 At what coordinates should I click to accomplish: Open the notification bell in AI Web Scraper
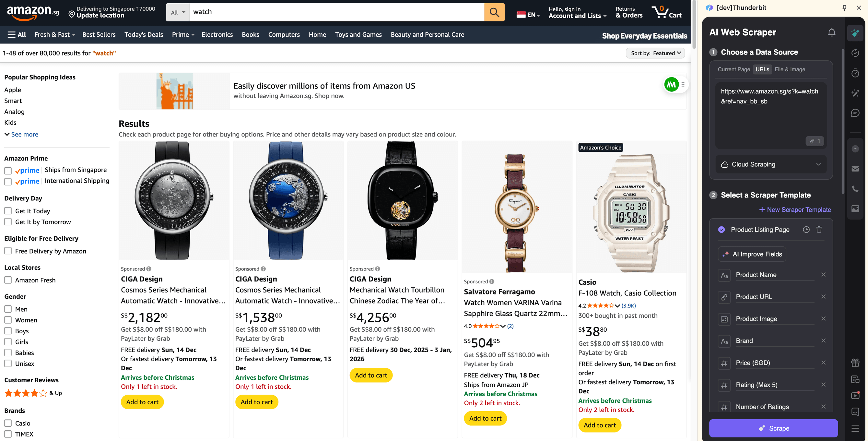coord(831,32)
